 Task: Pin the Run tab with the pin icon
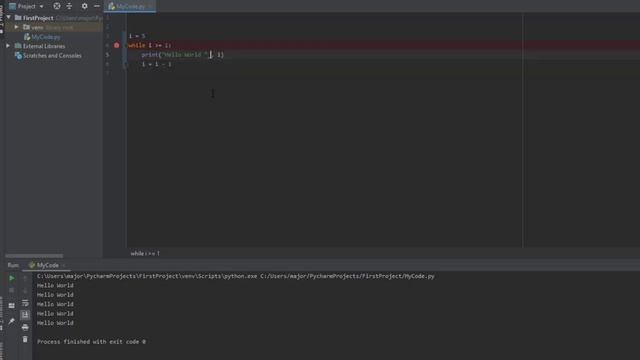(11, 321)
